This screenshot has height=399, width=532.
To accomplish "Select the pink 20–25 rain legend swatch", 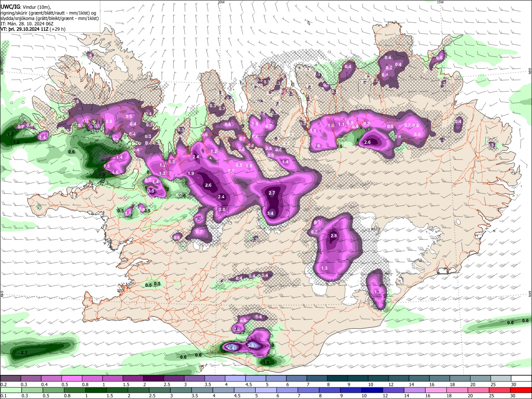I will 479,390.
